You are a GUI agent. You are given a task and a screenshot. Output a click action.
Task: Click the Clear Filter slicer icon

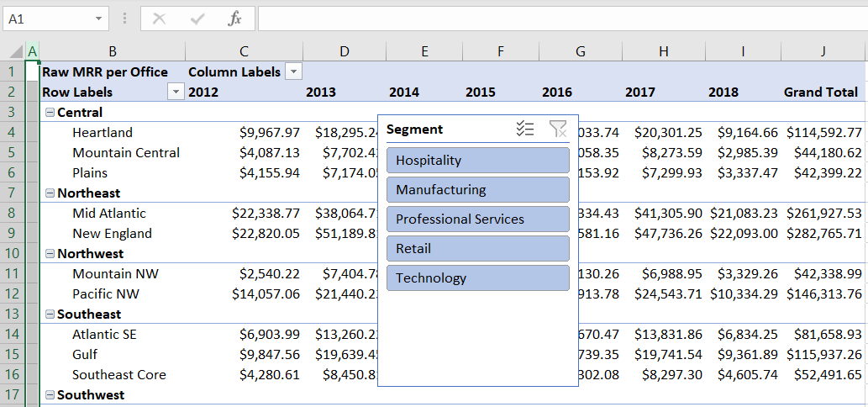coord(557,129)
